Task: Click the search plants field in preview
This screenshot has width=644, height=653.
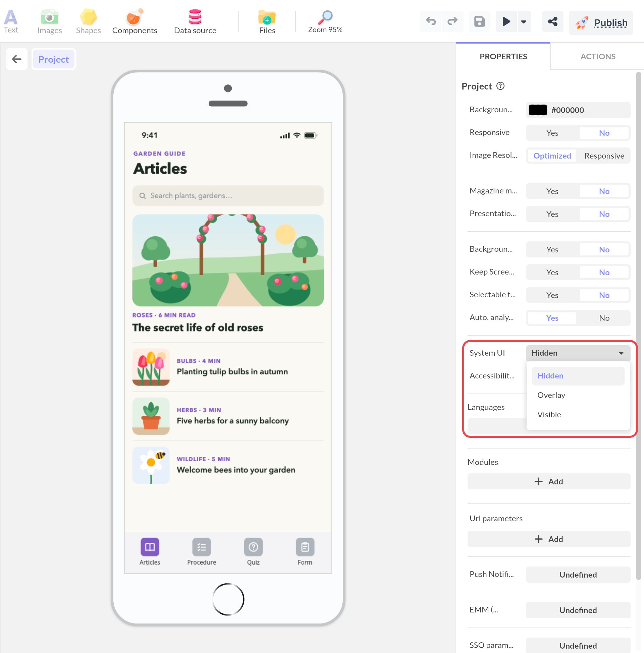Action: [x=228, y=196]
